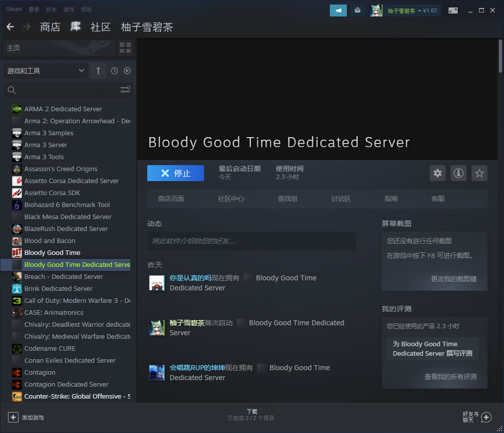Open notifications bell in the title bar
This screenshot has width=504, height=433.
pos(358,10)
